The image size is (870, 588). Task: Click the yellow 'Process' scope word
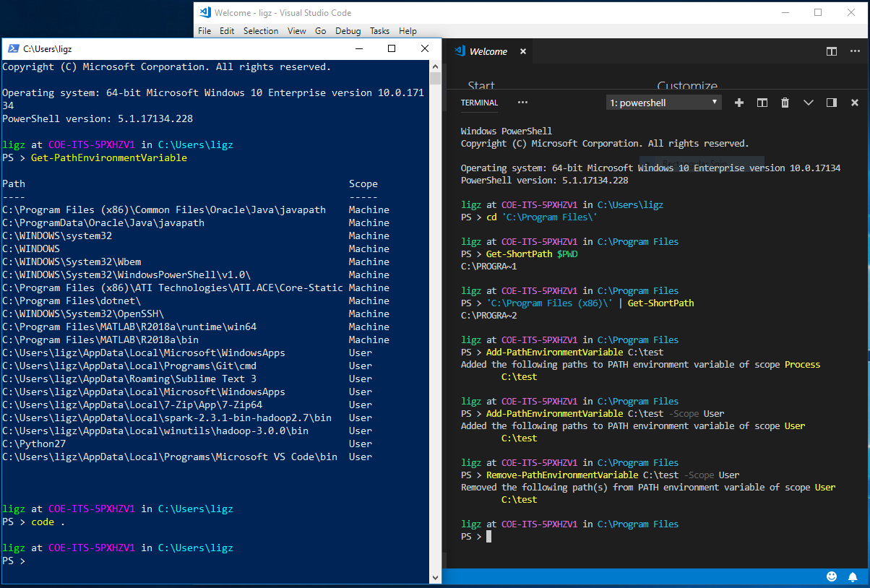click(x=803, y=365)
